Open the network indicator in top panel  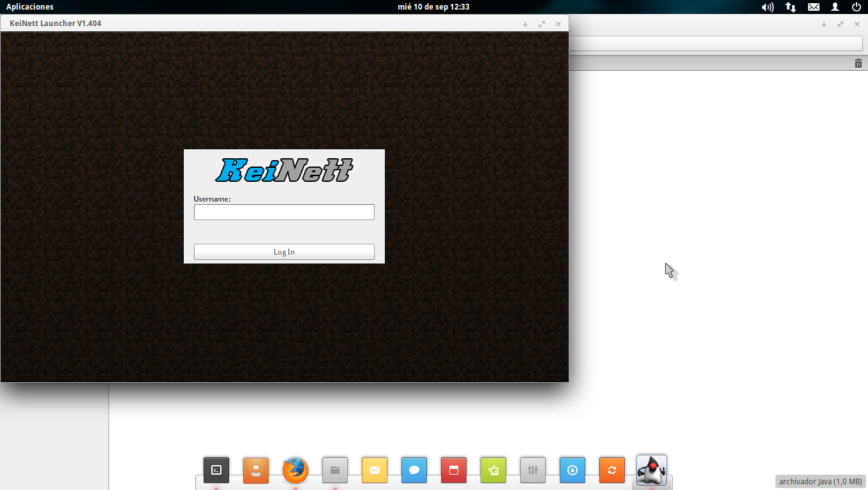tap(791, 7)
